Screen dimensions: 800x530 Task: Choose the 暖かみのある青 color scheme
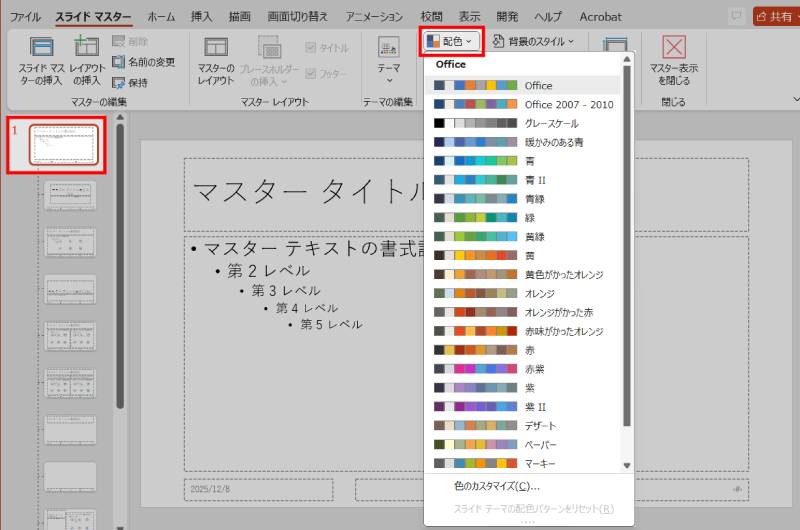[522, 142]
